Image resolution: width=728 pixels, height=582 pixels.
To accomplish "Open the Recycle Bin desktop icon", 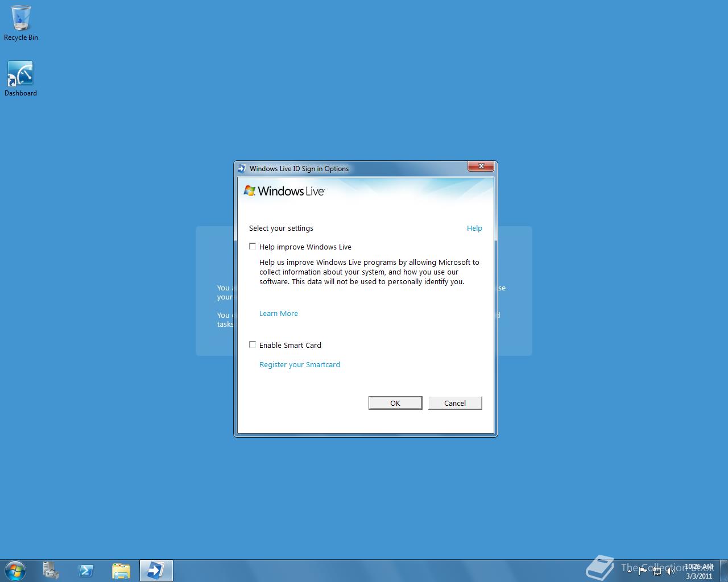I will 21,23.
